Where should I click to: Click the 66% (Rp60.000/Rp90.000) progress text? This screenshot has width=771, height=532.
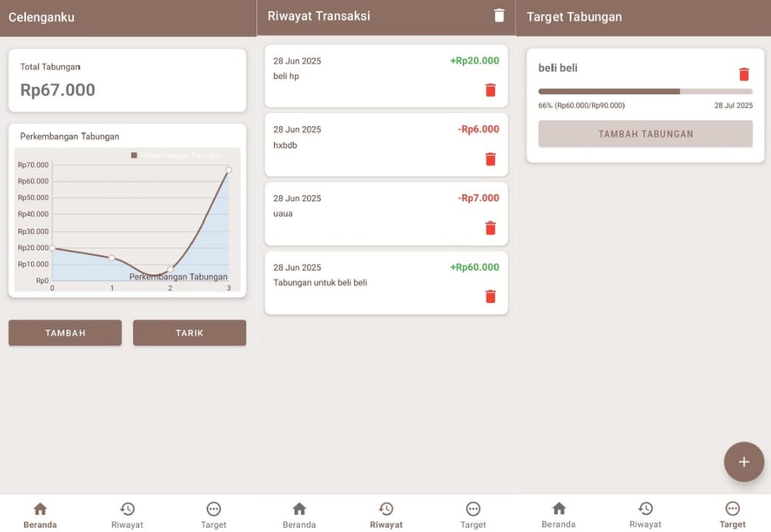(581, 105)
